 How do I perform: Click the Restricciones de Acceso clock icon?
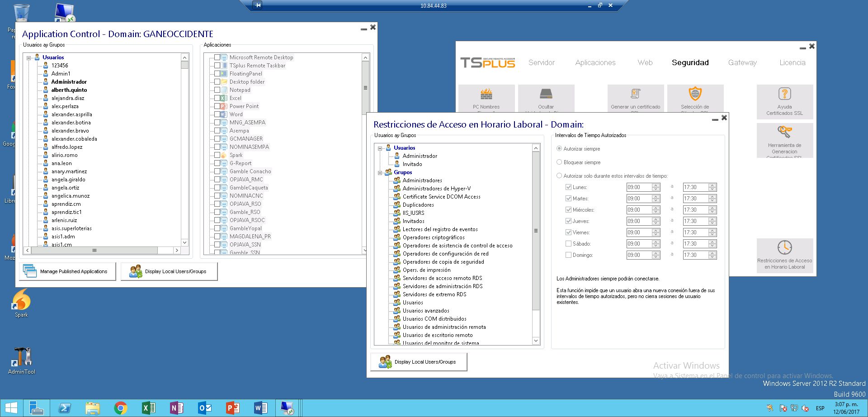tap(784, 248)
